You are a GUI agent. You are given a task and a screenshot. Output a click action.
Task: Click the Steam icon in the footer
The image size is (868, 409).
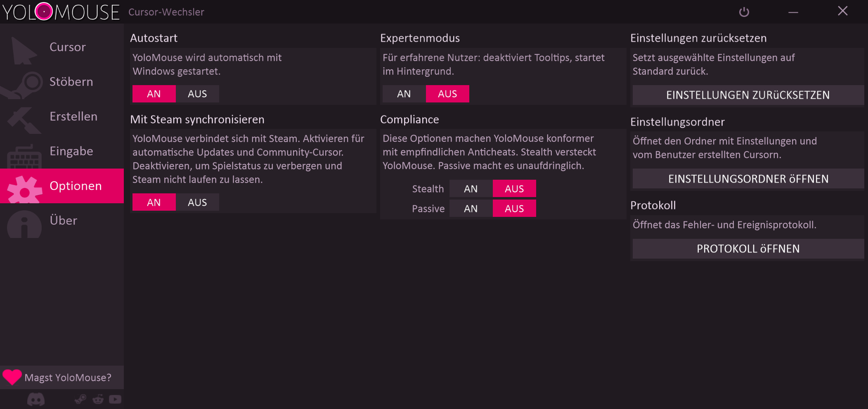[80, 399]
